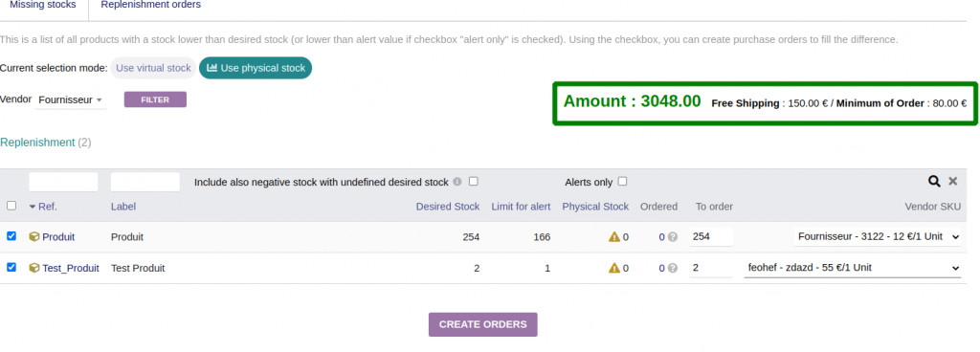This screenshot has width=980, height=352.
Task: Click the Ref. search filter field
Action: pyautogui.click(x=63, y=182)
